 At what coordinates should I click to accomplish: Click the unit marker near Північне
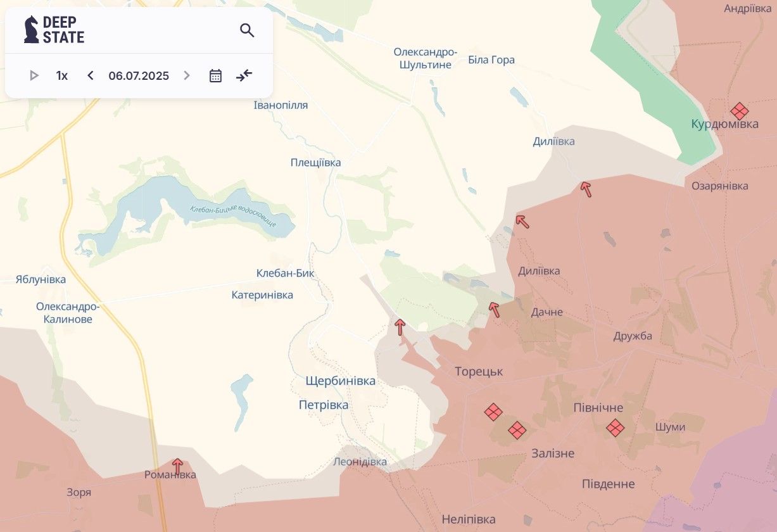point(615,428)
